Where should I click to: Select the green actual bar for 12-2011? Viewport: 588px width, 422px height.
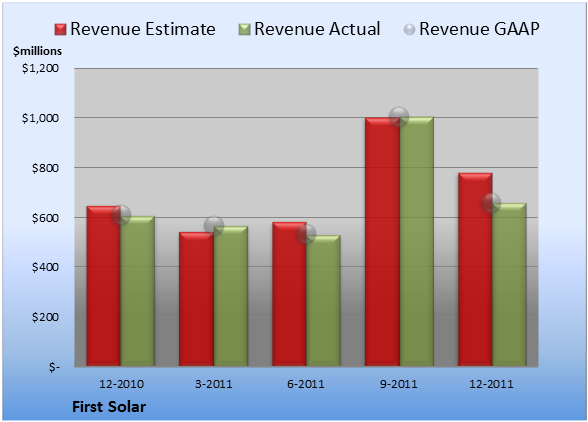coord(509,285)
